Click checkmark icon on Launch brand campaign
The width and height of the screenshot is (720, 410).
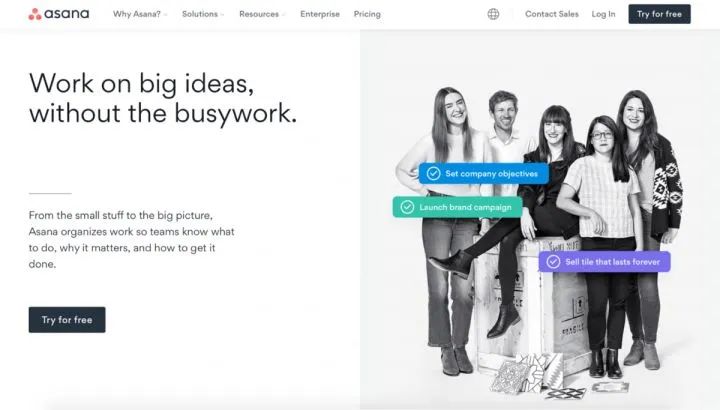[x=407, y=207]
